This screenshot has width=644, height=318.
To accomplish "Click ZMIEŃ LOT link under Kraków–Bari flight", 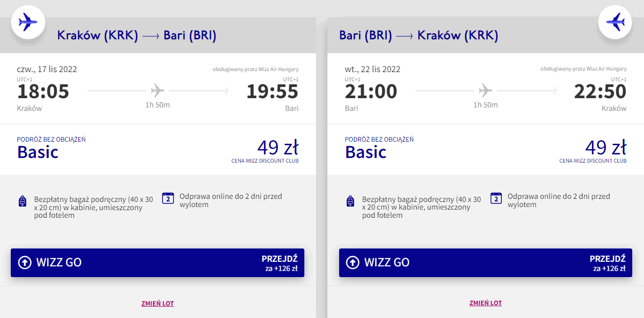I will click(158, 304).
